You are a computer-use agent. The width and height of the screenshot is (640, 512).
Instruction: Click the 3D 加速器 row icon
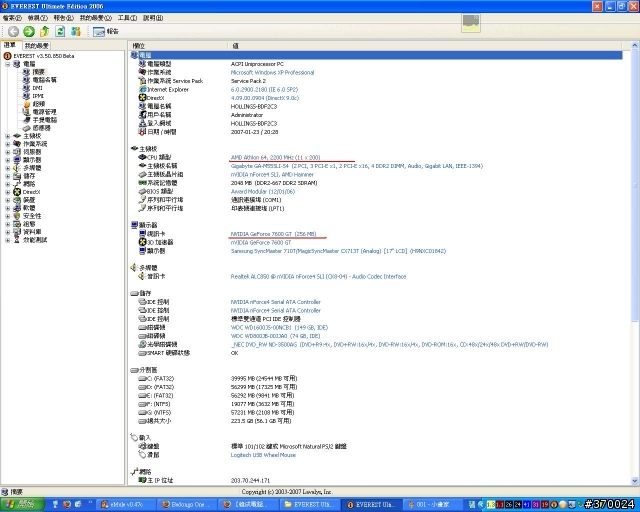point(142,242)
